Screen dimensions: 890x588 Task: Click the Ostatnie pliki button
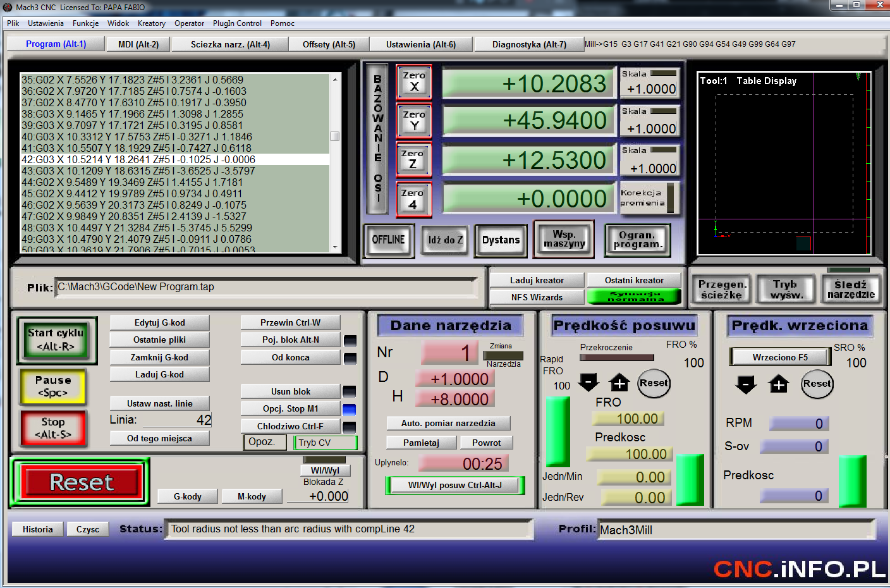point(159,340)
